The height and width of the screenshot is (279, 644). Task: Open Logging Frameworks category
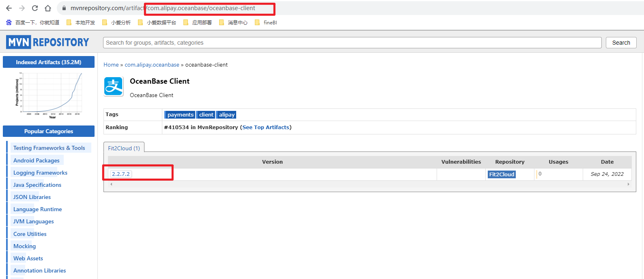click(x=40, y=173)
